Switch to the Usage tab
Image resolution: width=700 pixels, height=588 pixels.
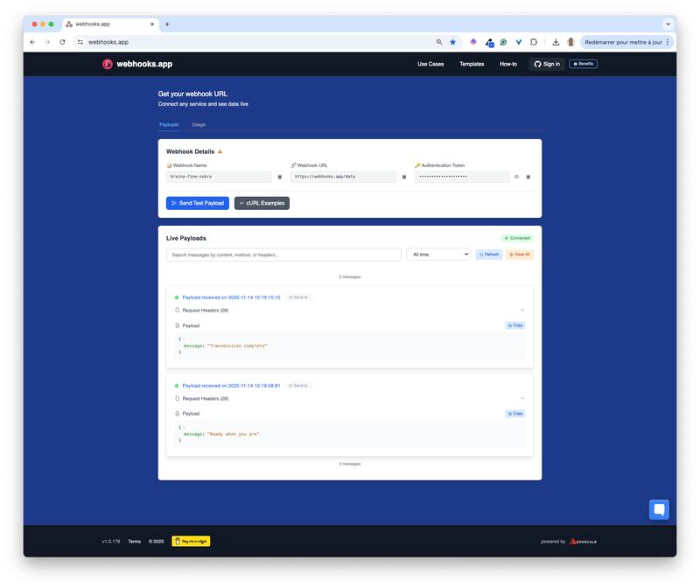point(199,124)
